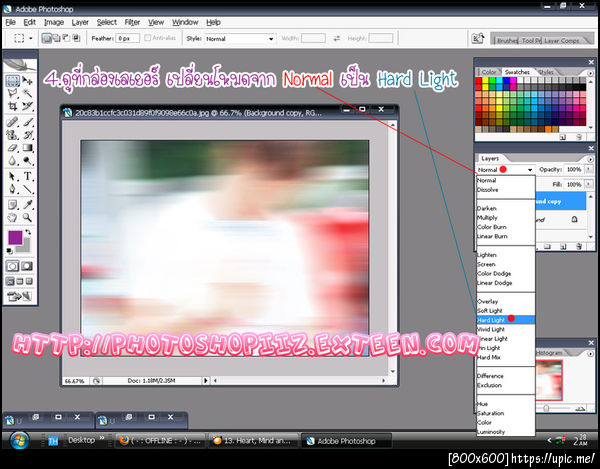The width and height of the screenshot is (600, 469).
Task: Select the Dodge tool
Action: [x=27, y=161]
